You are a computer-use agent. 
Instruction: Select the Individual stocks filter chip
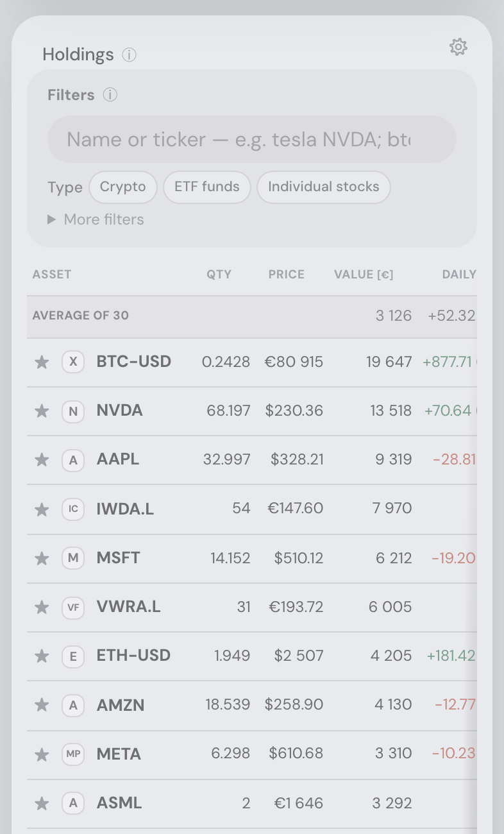coord(324,187)
